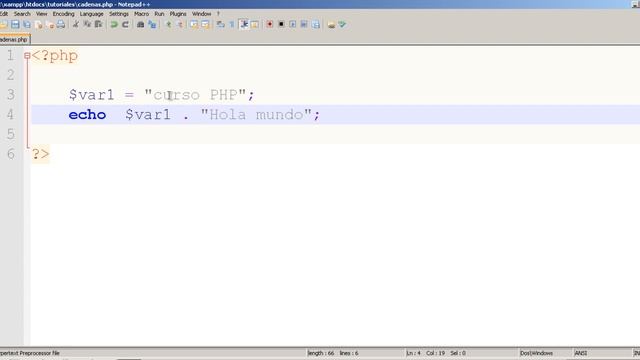
Task: Open the Search menu
Action: coord(22,13)
